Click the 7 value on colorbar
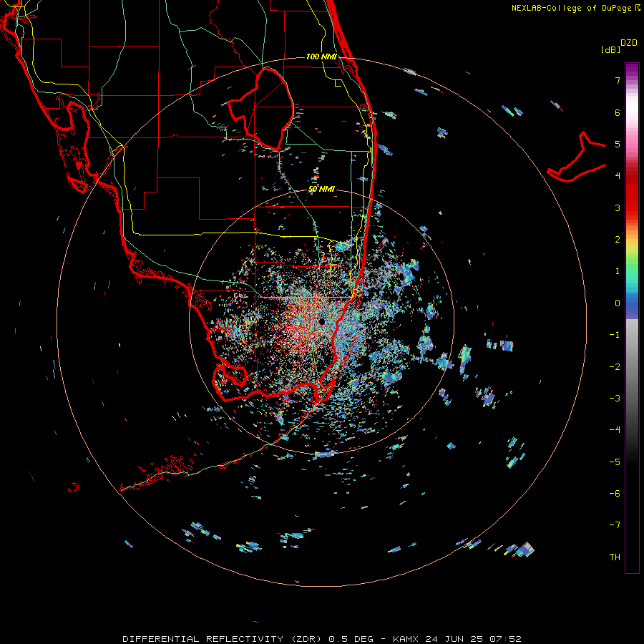The width and height of the screenshot is (644, 644). (x=618, y=80)
